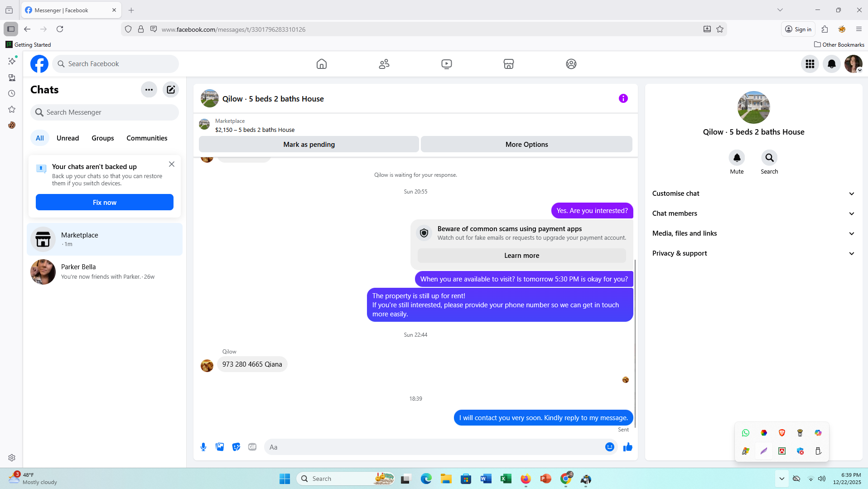Reload the page in the browser toolbar
Viewport: 868px width, 489px height.
coord(60,29)
